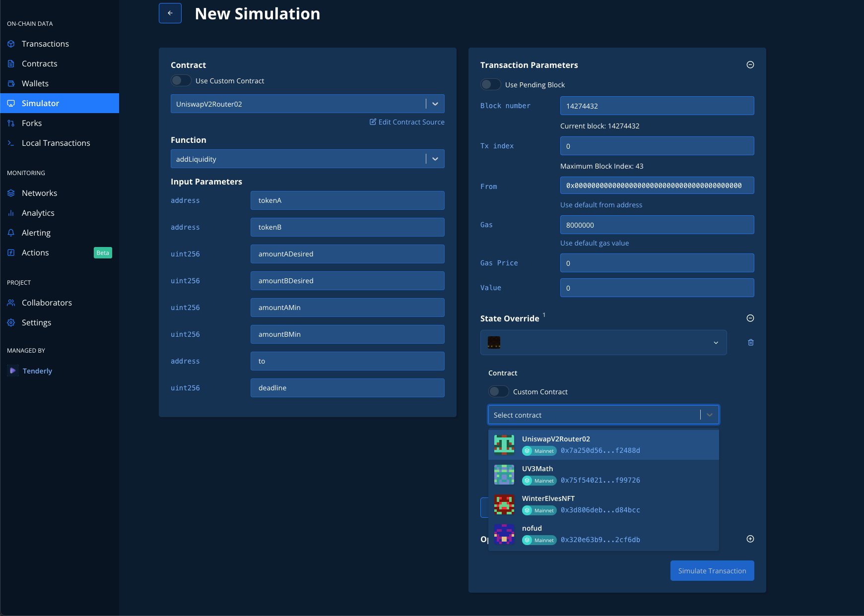Click the Settings gear icon
Image resolution: width=864 pixels, height=616 pixels.
click(x=11, y=322)
